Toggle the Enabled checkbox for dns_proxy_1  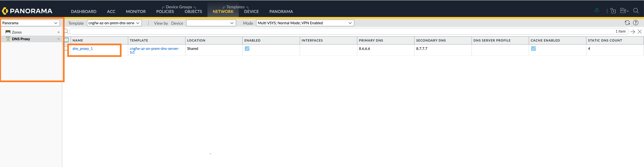(247, 49)
